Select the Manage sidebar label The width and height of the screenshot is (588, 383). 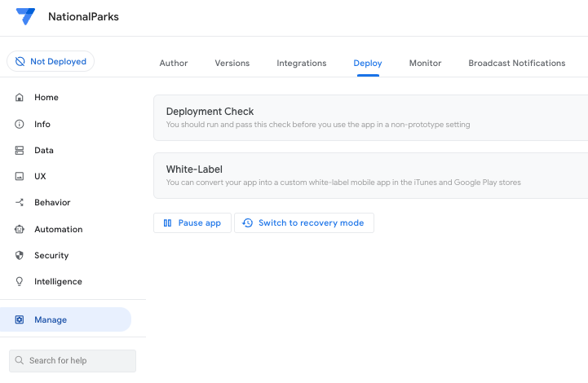51,319
